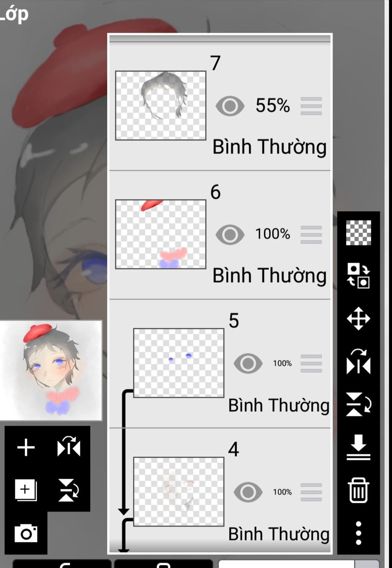Tap the swap layer content icon
The height and width of the screenshot is (568, 392).
click(x=358, y=276)
